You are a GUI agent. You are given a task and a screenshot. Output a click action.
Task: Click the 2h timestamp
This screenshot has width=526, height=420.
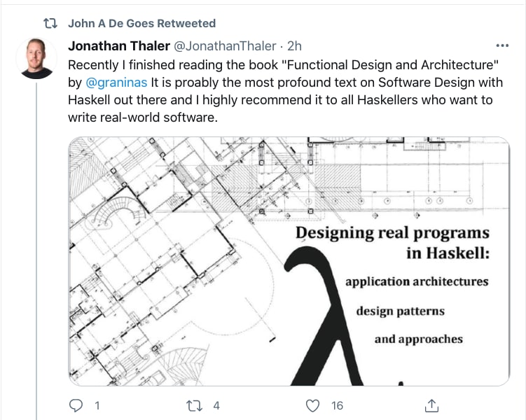(x=294, y=46)
